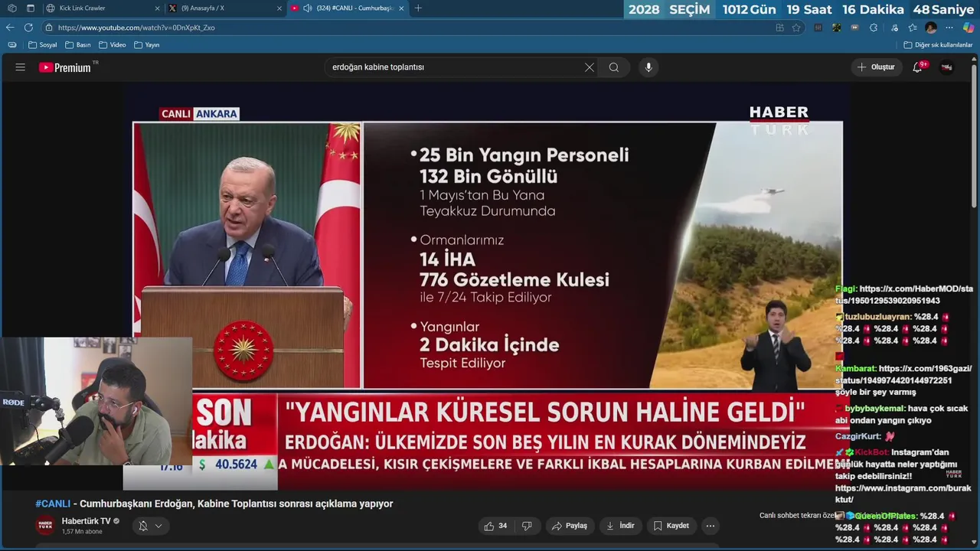Viewport: 980px width, 551px height.
Task: Run search with the magnifier button
Action: tap(614, 67)
